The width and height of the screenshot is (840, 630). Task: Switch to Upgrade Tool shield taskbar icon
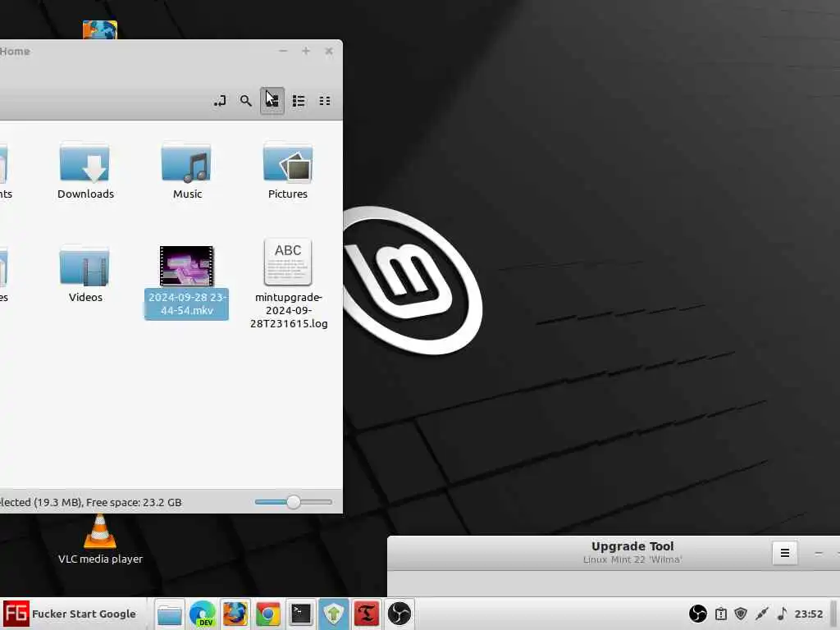[x=334, y=614]
